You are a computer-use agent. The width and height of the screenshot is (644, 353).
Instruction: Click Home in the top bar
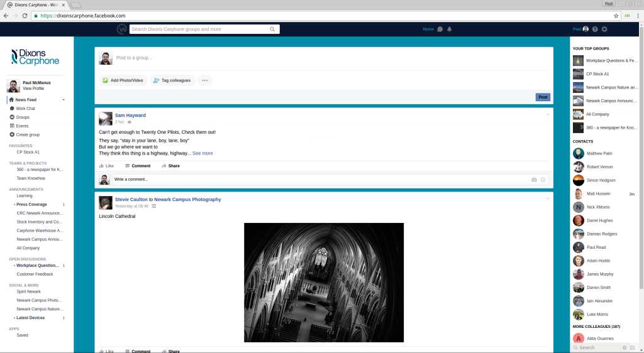click(428, 29)
